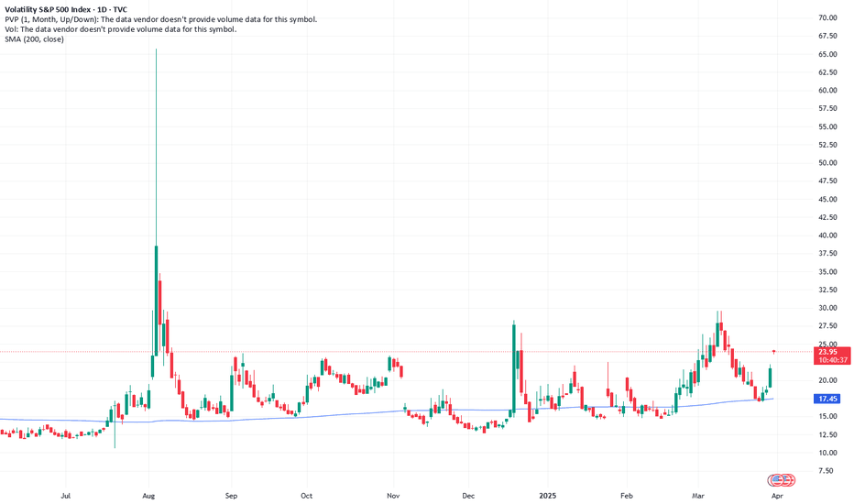The width and height of the screenshot is (854, 504).
Task: Click the Vol indicator legend line
Action: [x=120, y=29]
